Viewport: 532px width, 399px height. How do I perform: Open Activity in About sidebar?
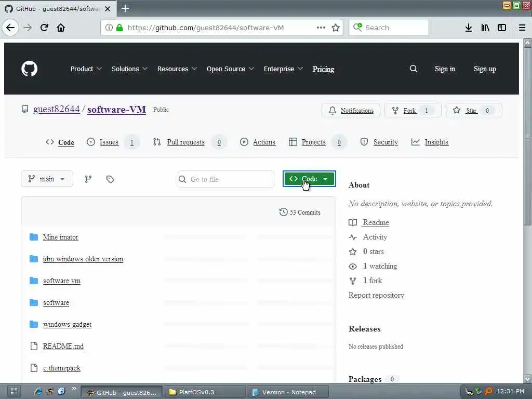[375, 237]
